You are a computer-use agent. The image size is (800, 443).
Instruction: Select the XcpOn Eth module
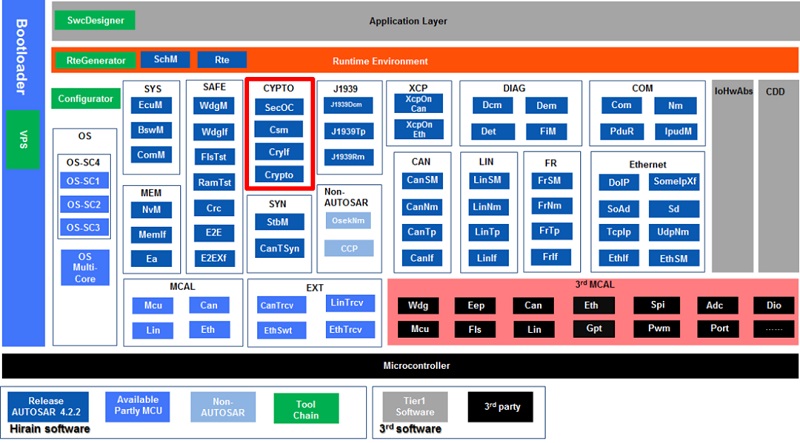[x=418, y=129]
